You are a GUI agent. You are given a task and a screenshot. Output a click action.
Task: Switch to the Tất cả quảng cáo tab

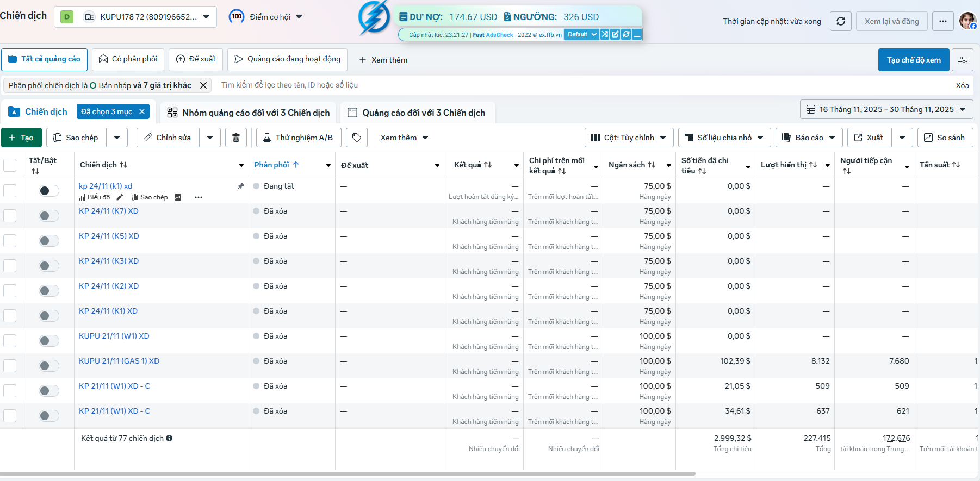45,59
